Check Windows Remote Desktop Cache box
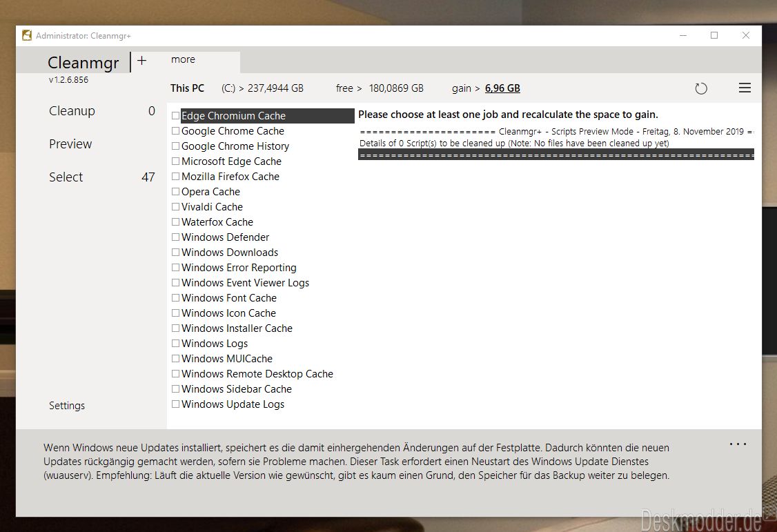Viewport: 777px width, 532px height. pos(175,374)
